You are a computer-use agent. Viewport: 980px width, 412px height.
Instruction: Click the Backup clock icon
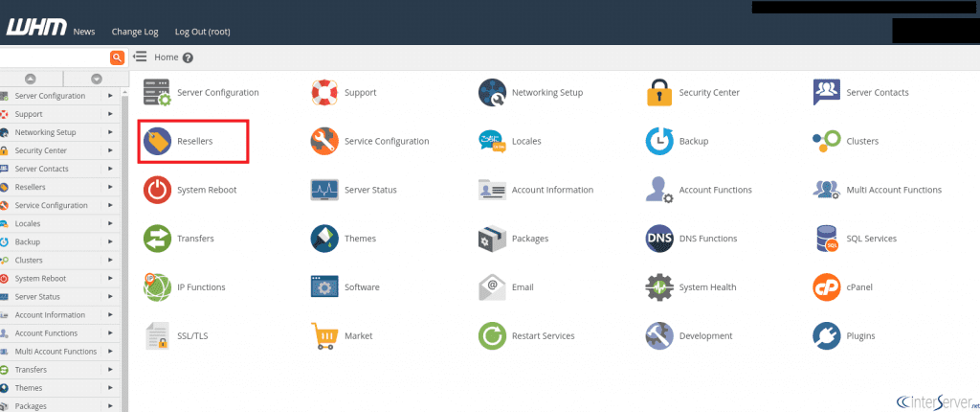[659, 142]
